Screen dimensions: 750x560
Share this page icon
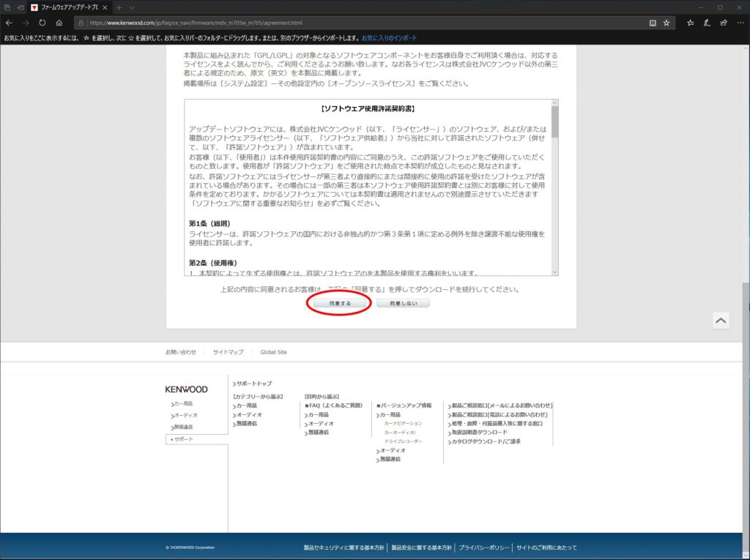pos(724,23)
